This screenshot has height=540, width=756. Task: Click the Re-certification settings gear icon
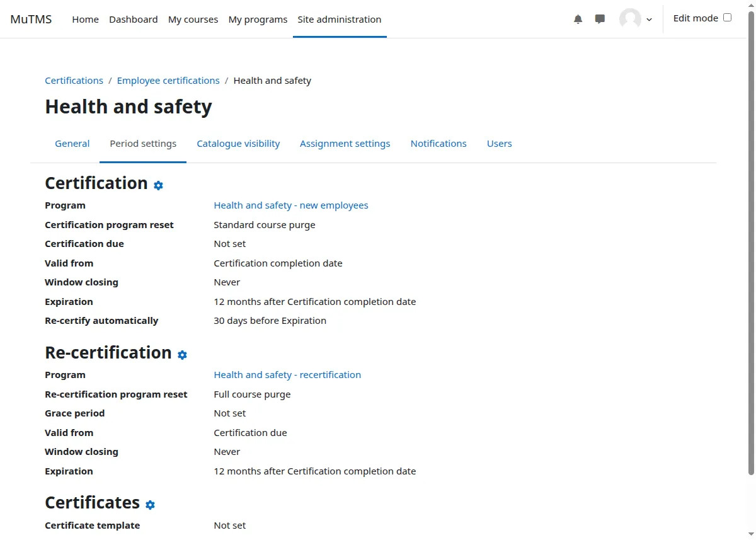182,355
